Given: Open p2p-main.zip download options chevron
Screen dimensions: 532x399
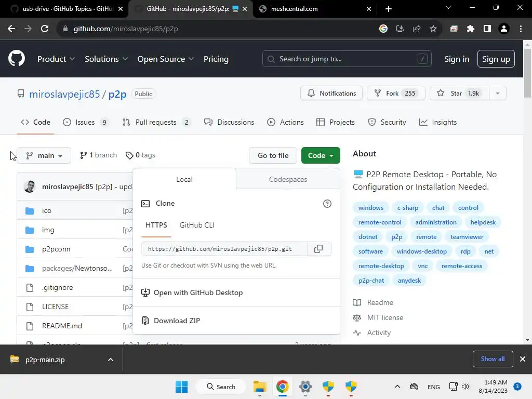Looking at the screenshot, I should point(111,360).
